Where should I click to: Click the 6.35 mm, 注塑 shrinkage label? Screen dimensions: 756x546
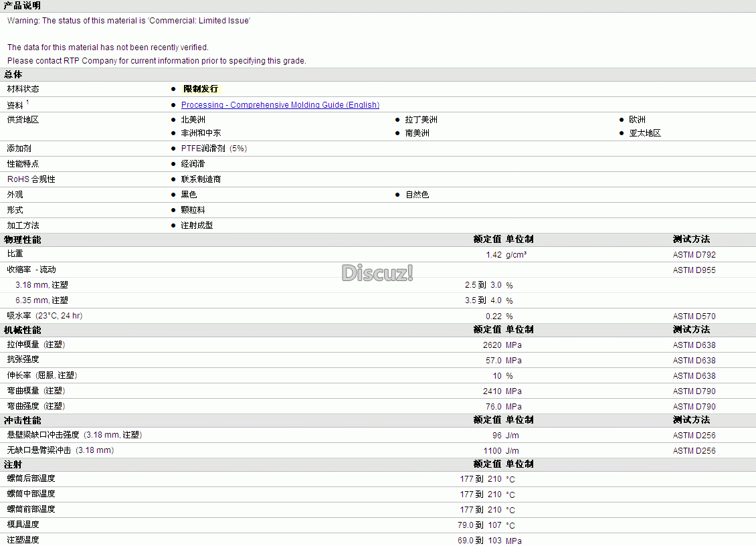click(42, 300)
